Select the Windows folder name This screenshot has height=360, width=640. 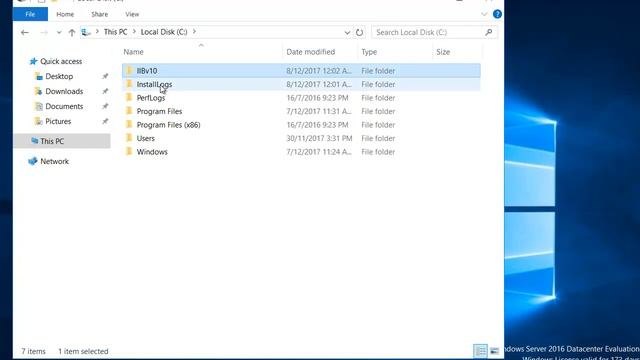point(152,152)
